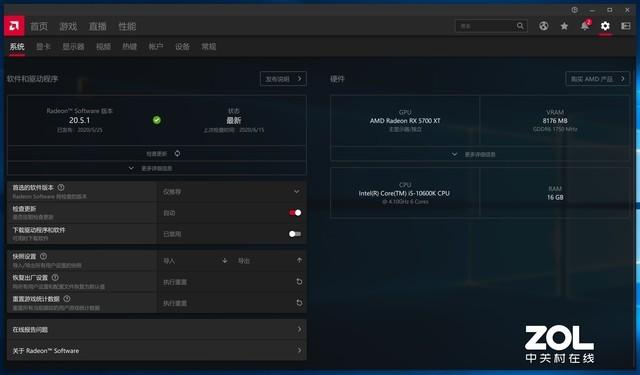Toggle the 检查更新 automatic switch
Image resolution: width=640 pixels, height=375 pixels.
(x=295, y=213)
